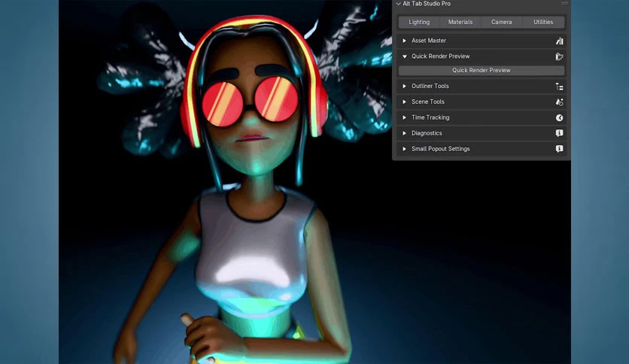Expand the Scene Tools section
Image resolution: width=629 pixels, height=364 pixels.
404,102
